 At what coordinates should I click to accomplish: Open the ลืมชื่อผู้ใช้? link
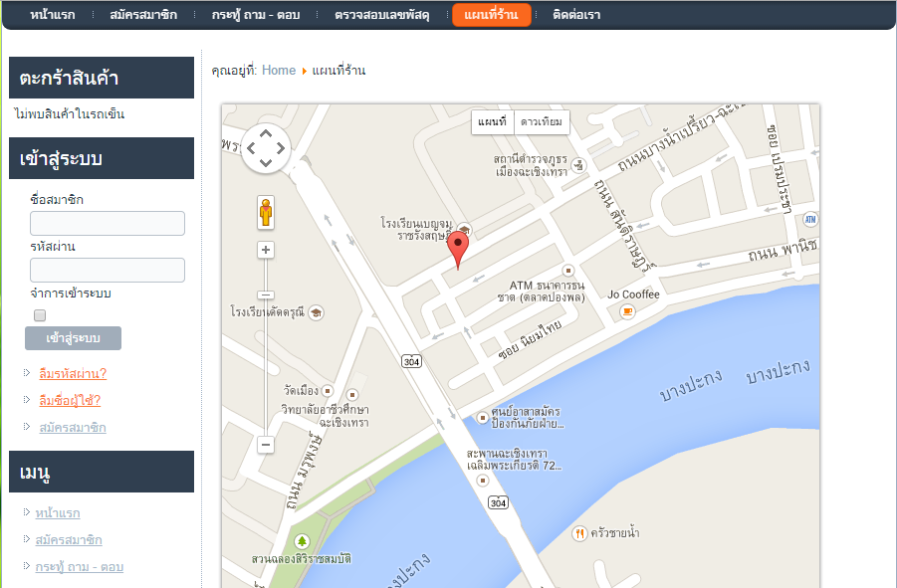point(70,401)
